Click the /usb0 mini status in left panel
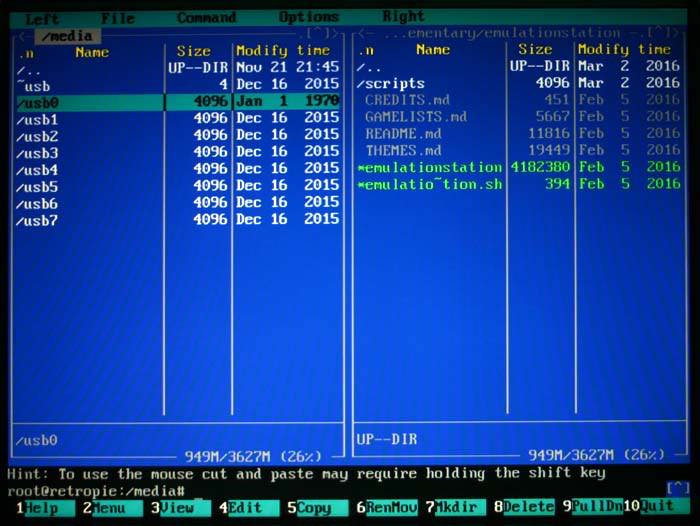700x526 pixels. point(37,441)
